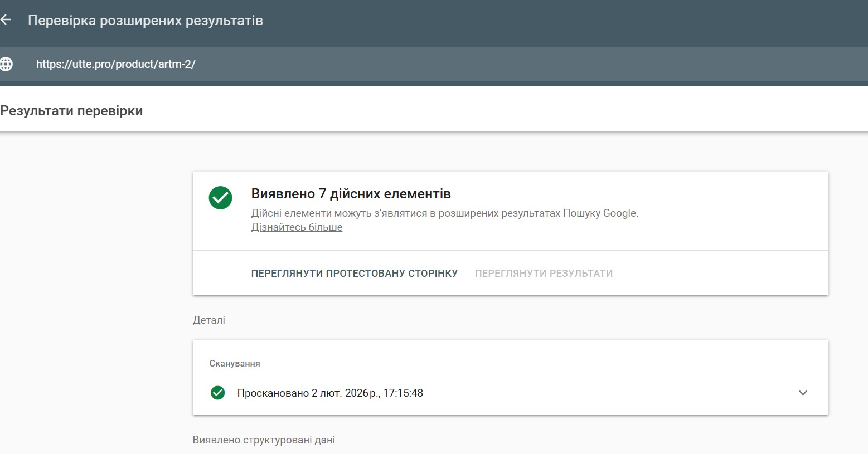Viewport: 868px width, 454px height.
Task: Click the Перевірка розширених результатів title
Action: [x=145, y=21]
